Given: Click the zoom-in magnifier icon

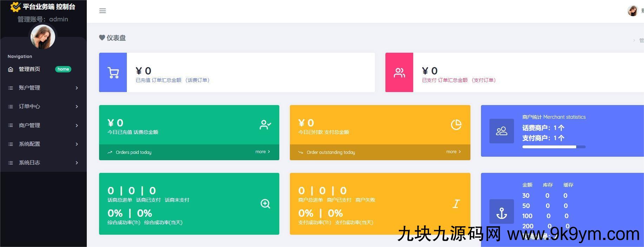Looking at the screenshot, I should (x=265, y=204).
